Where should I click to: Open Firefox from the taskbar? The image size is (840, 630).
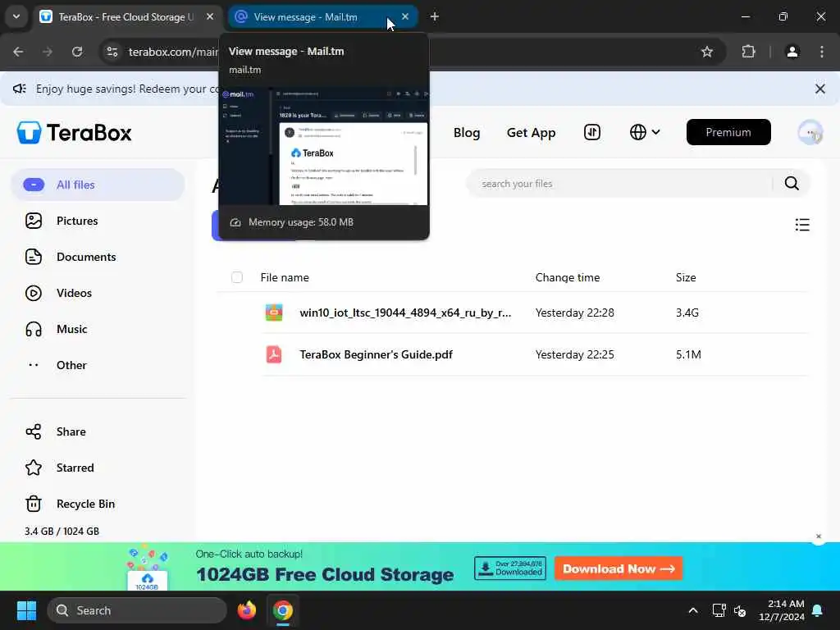pos(247,610)
